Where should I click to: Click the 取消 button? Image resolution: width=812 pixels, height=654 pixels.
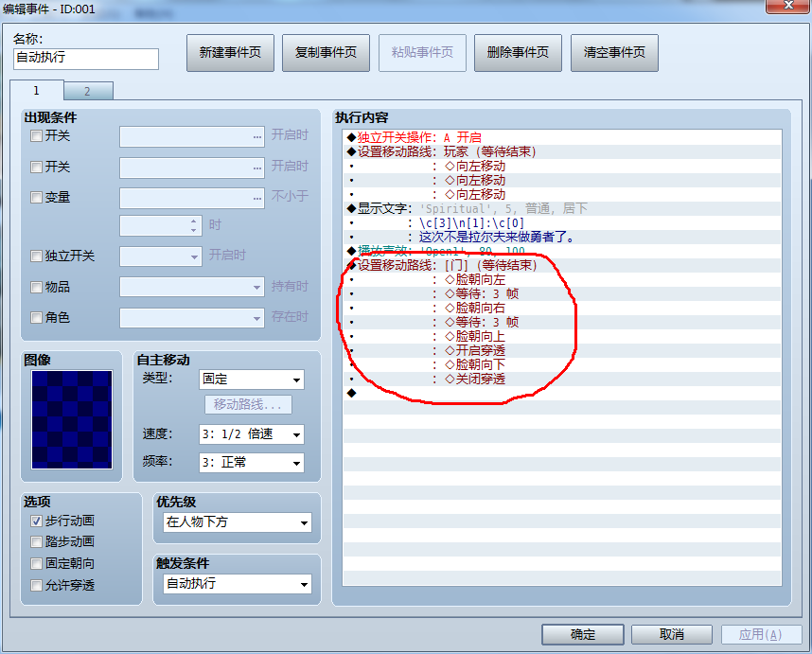click(672, 634)
